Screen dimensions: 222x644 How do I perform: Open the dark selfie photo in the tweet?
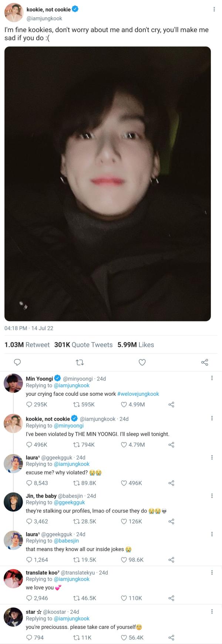[x=108, y=184]
